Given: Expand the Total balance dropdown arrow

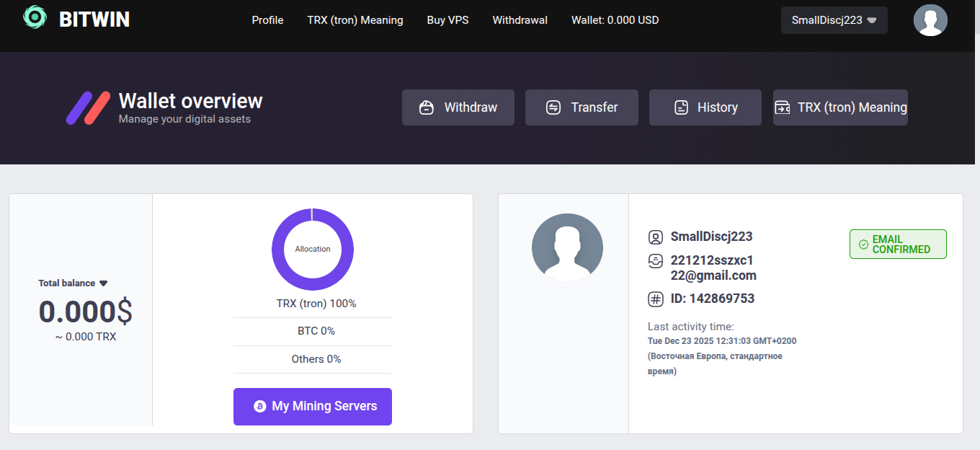Looking at the screenshot, I should pos(103,283).
